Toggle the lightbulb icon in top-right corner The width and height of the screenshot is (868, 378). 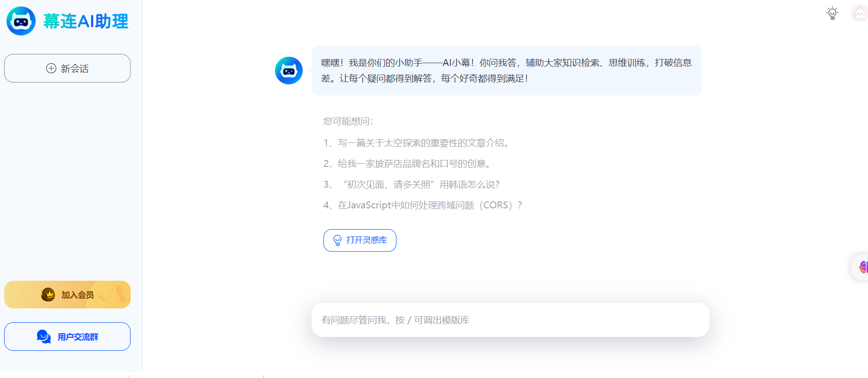pyautogui.click(x=832, y=13)
